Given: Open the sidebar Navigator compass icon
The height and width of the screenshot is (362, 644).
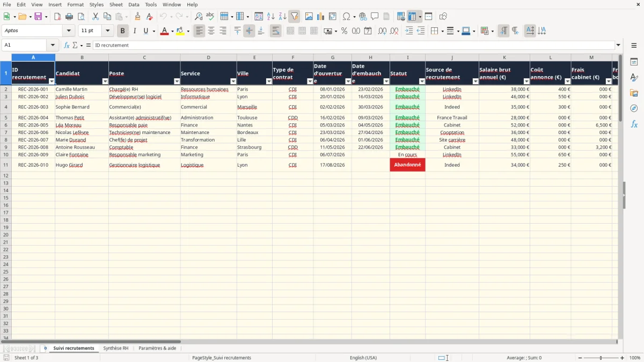Looking at the screenshot, I should (634, 108).
